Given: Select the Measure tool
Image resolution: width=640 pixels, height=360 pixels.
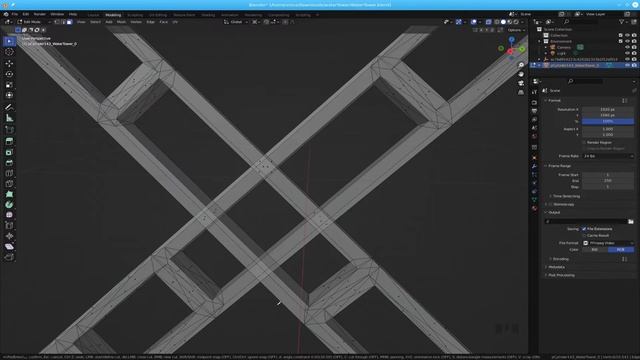Looking at the screenshot, I should (9, 118).
